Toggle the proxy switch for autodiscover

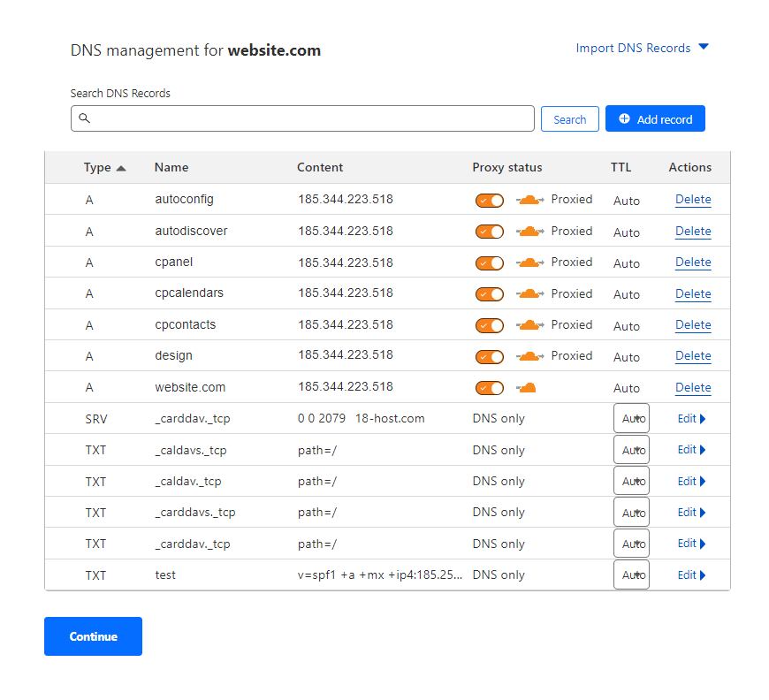point(490,232)
